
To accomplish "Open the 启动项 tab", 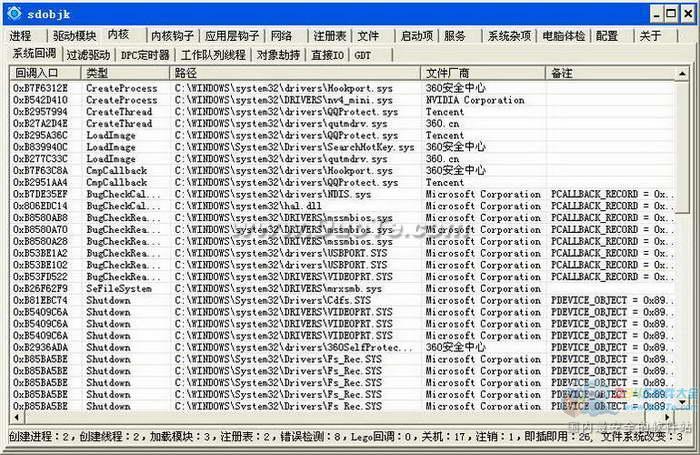I will [416, 36].
